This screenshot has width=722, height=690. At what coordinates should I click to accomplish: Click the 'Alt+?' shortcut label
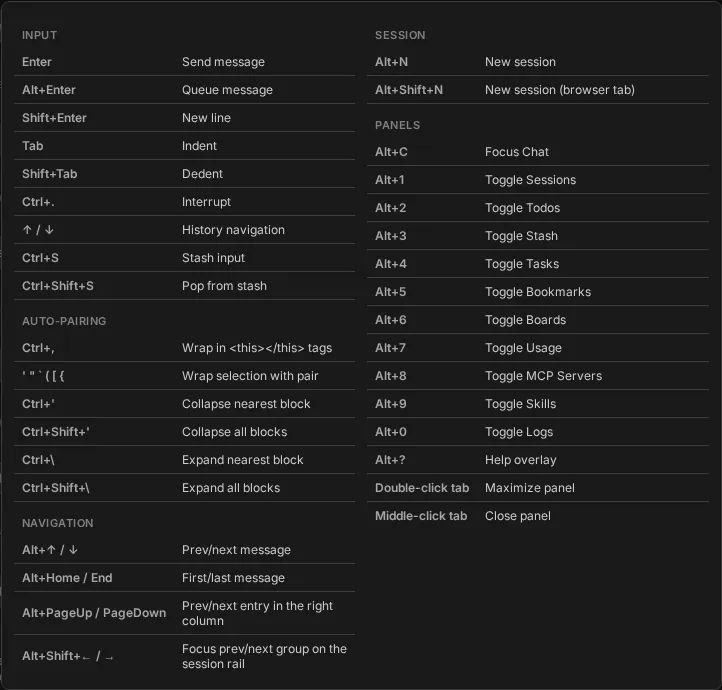[x=390, y=460]
